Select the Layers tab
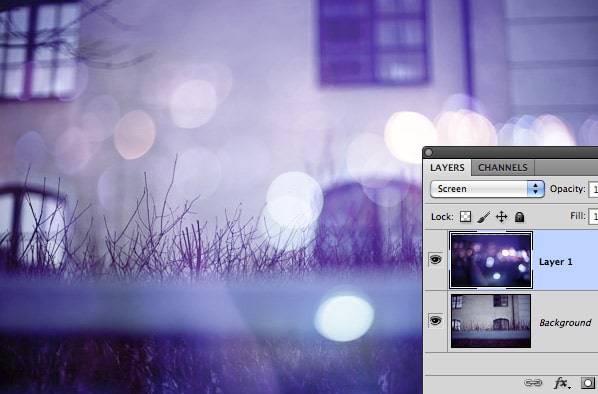 [x=447, y=167]
